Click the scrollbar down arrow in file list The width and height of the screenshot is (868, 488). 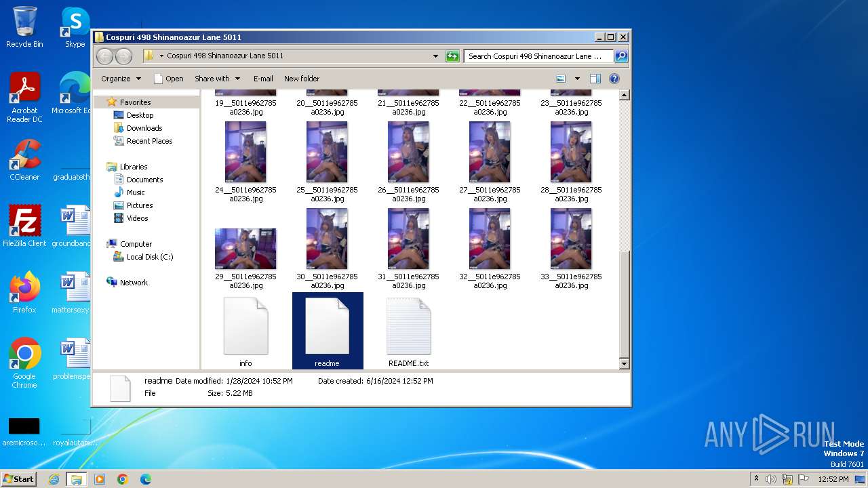coord(625,364)
